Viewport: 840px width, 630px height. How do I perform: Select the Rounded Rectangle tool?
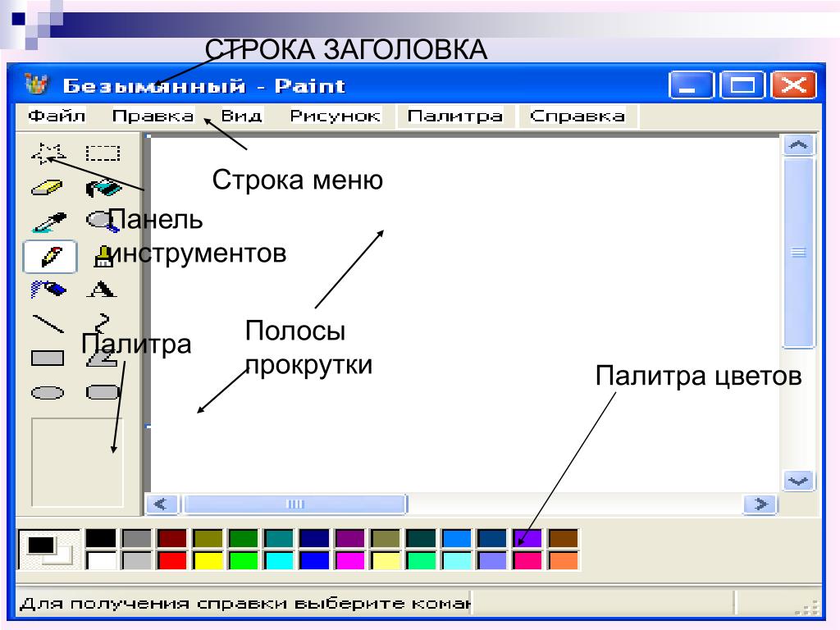pyautogui.click(x=103, y=393)
